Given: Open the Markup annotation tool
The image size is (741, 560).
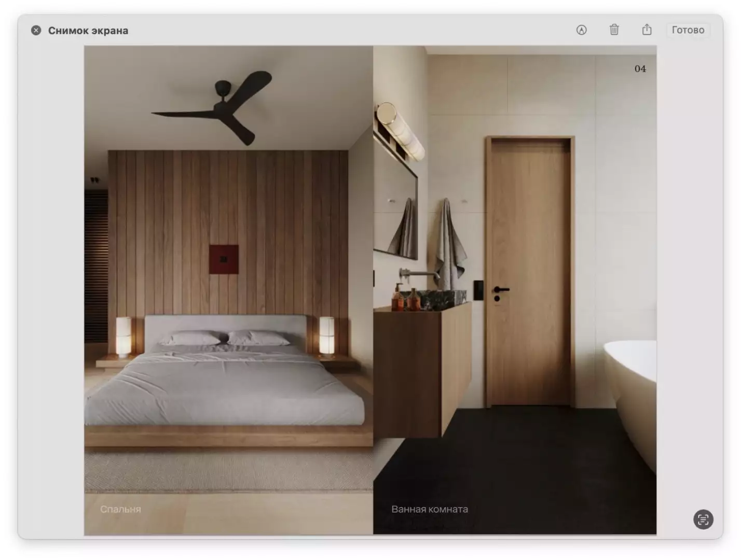Looking at the screenshot, I should (581, 30).
